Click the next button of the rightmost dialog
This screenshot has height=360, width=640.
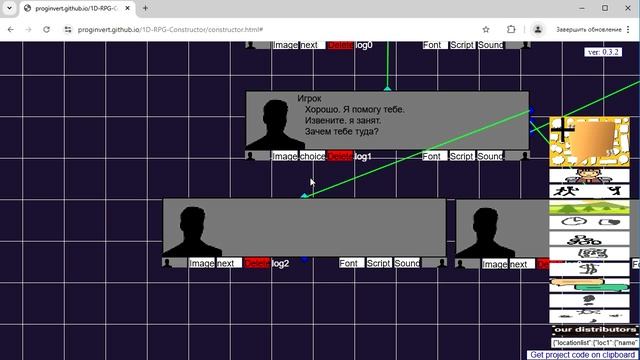point(522,264)
